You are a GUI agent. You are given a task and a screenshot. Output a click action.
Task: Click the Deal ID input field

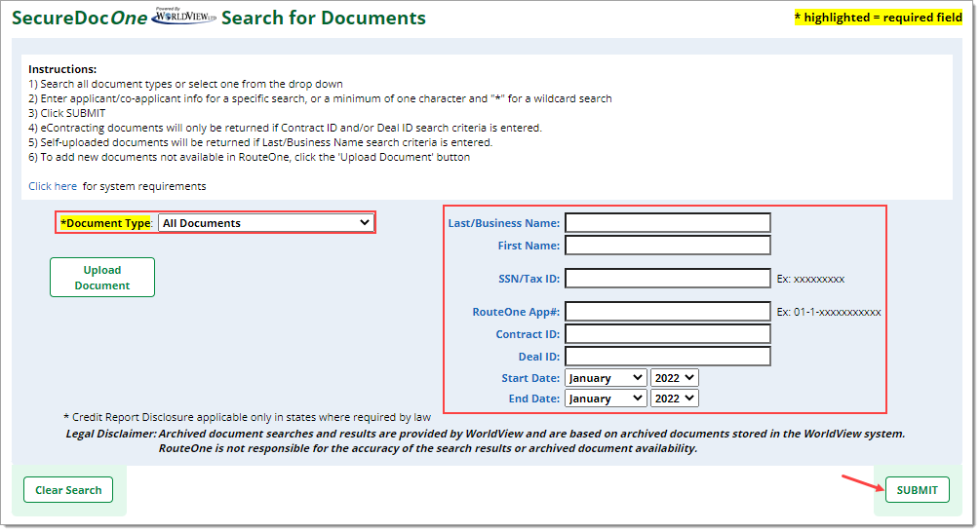[x=668, y=357]
